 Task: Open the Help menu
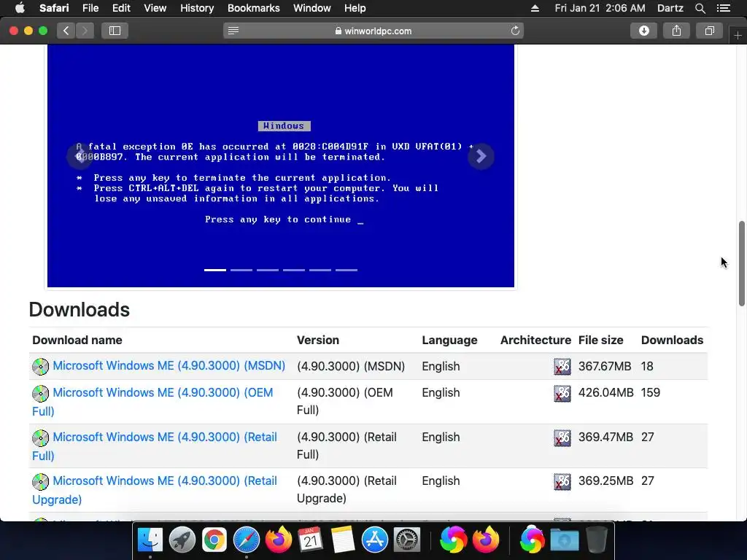(x=355, y=8)
